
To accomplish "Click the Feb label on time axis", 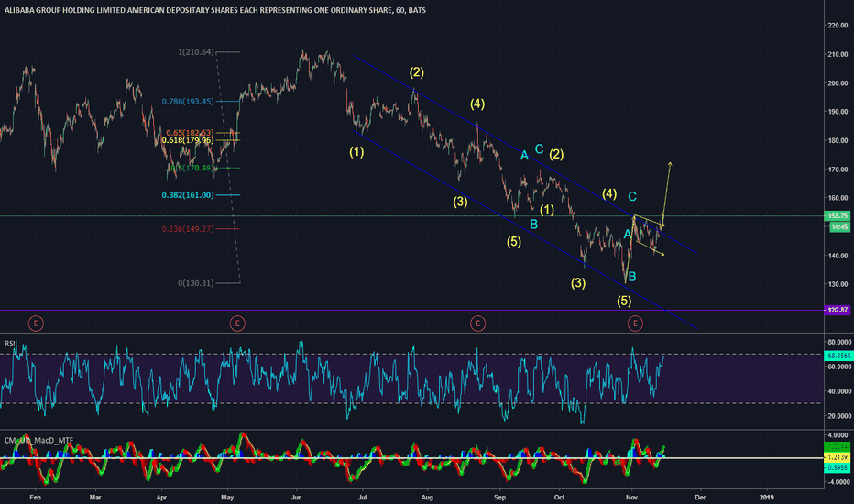I will coord(36,498).
